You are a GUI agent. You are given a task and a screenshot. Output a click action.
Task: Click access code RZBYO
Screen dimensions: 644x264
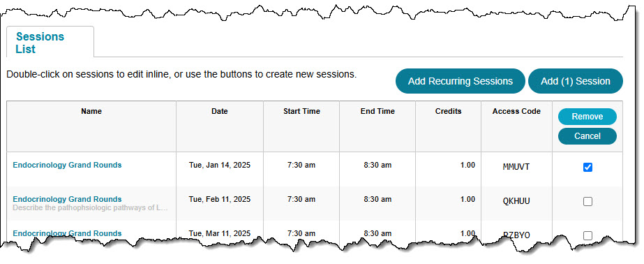(x=516, y=235)
